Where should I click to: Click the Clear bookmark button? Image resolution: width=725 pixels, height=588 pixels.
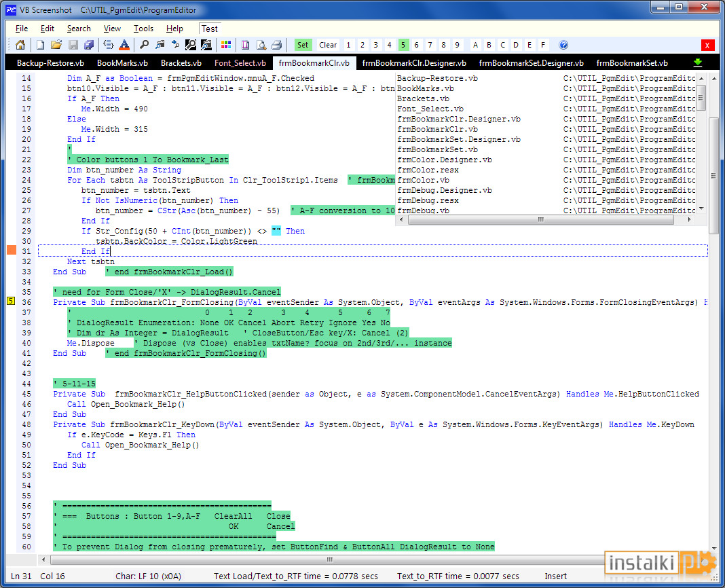[x=328, y=45]
